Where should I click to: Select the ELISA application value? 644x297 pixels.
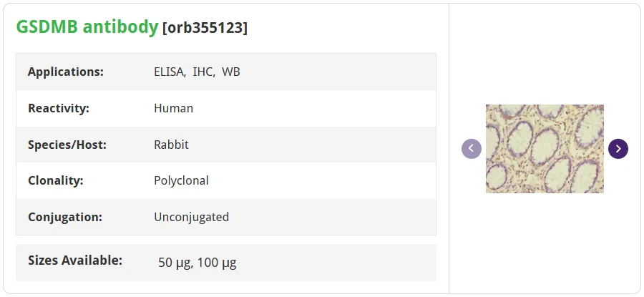click(x=170, y=72)
